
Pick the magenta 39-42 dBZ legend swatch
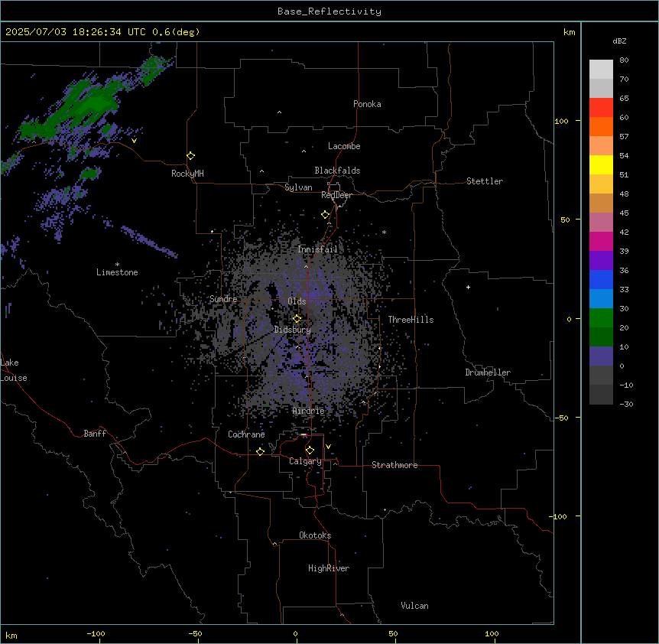click(x=601, y=241)
